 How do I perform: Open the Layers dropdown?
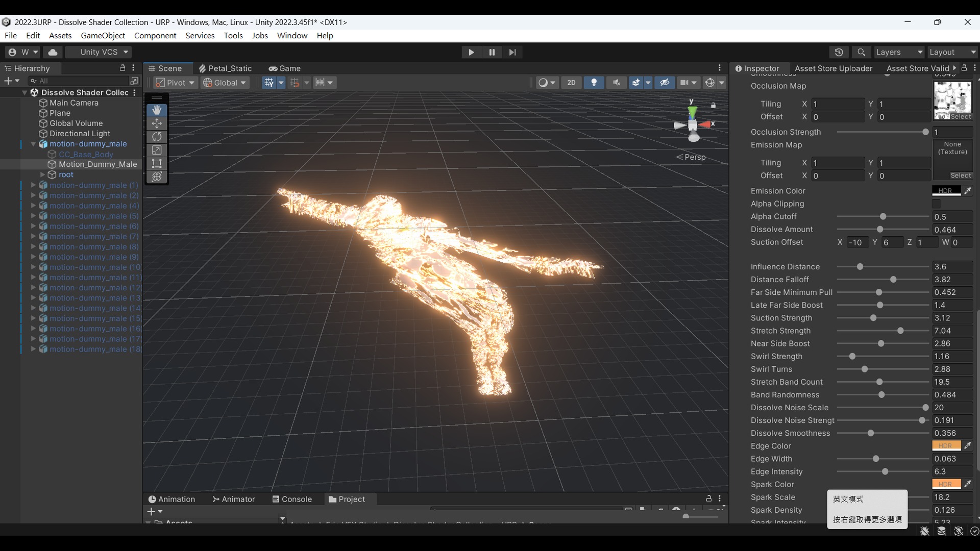pos(899,52)
